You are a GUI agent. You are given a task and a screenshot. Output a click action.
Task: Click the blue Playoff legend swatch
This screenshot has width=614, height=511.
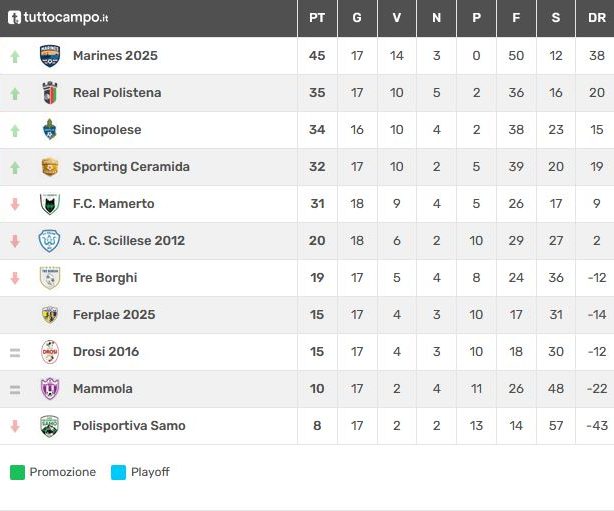pos(118,472)
